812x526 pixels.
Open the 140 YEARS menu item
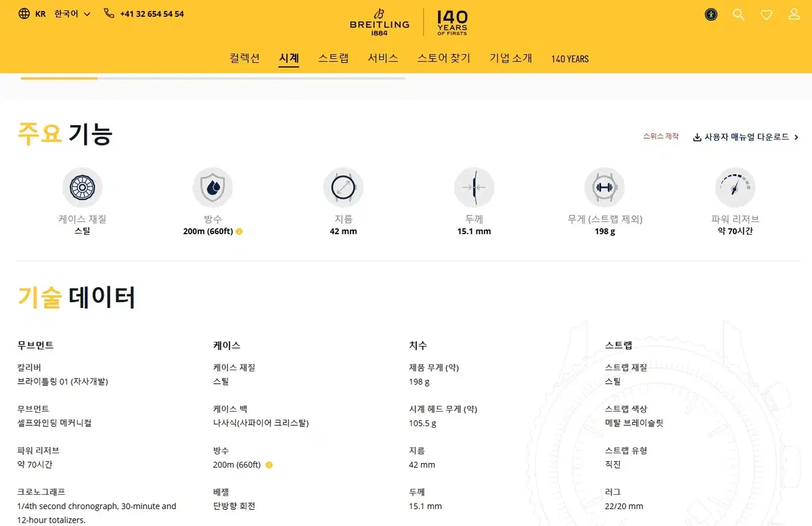pyautogui.click(x=570, y=59)
